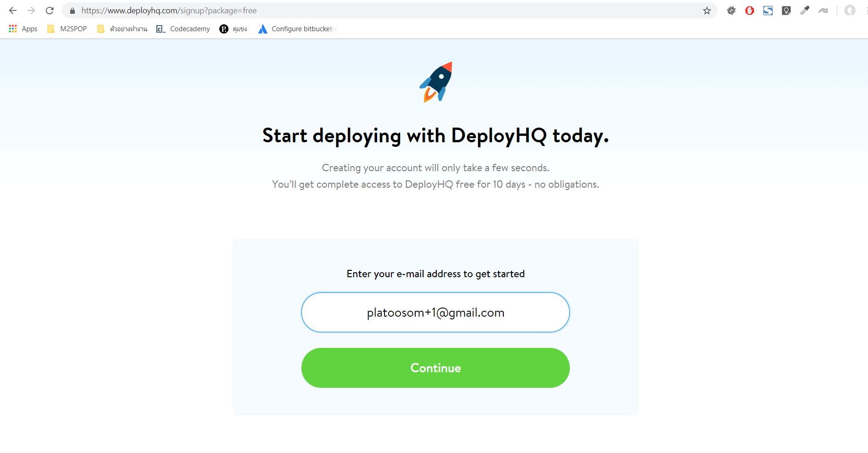Open the คู่แข่ง bookmark
868x453 pixels.
(x=233, y=28)
